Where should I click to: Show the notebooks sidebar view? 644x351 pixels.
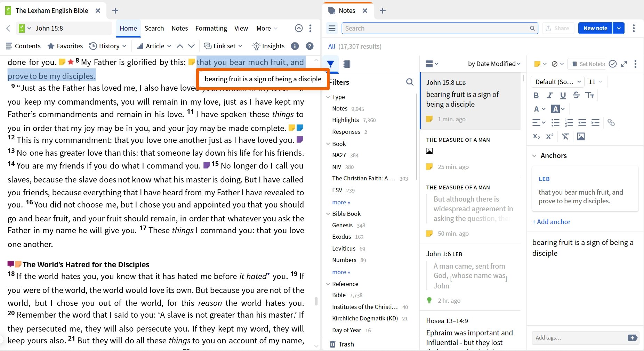pos(347,64)
